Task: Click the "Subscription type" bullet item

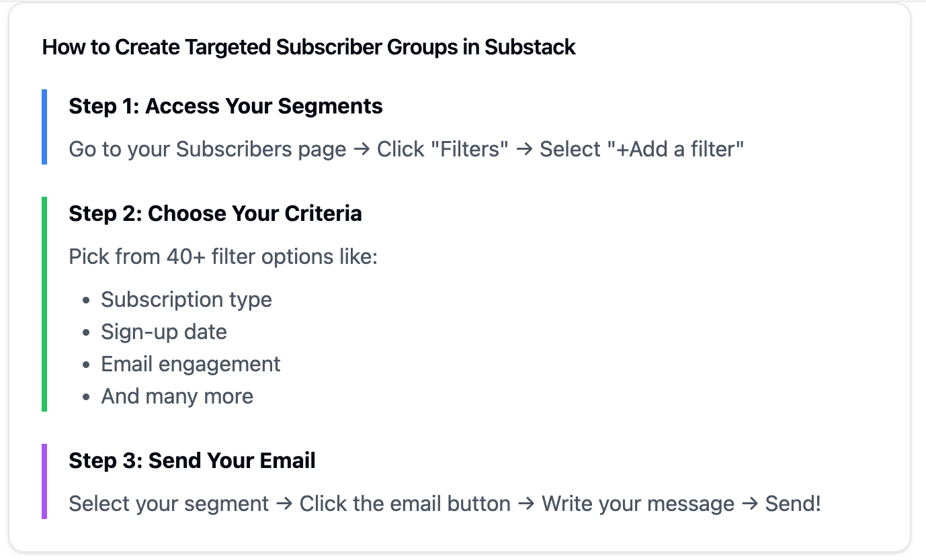Action: [186, 299]
